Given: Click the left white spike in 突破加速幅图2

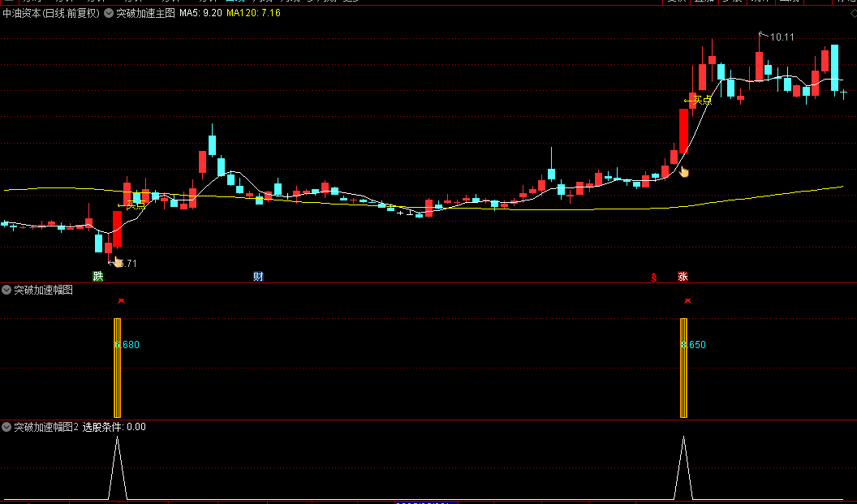Looking at the screenshot, I should point(117,467).
